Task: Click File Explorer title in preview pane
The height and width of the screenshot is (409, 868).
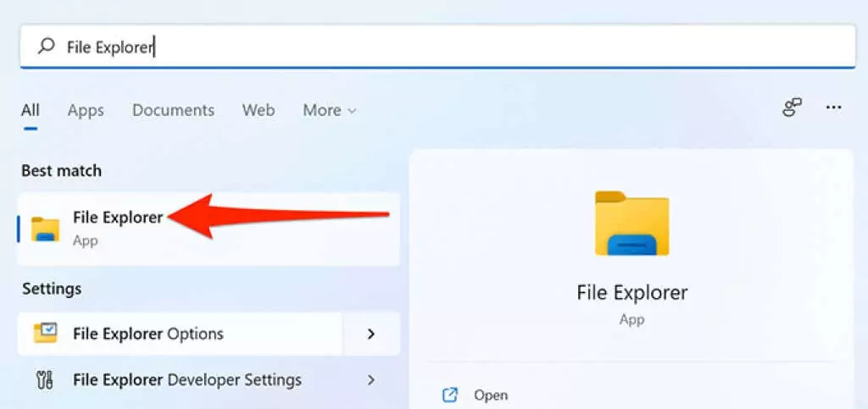Action: pyautogui.click(x=632, y=292)
